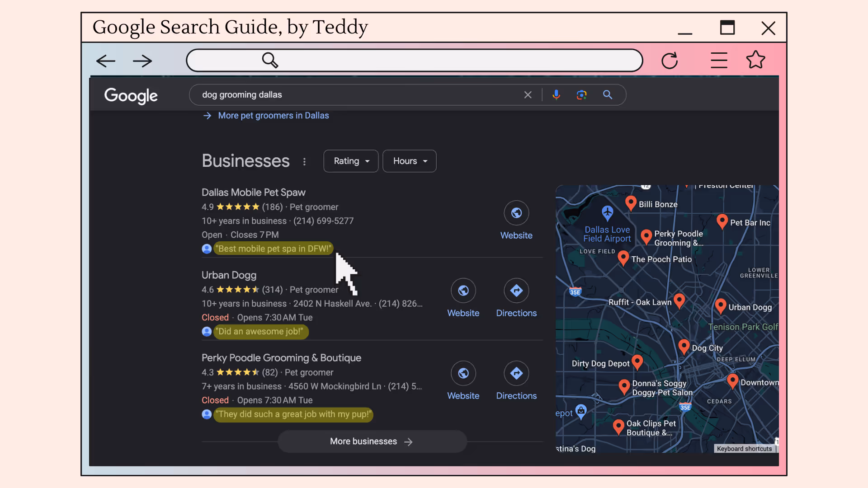Screen dimensions: 868x488
Task: Click the voice search microphone icon
Action: [556, 94]
